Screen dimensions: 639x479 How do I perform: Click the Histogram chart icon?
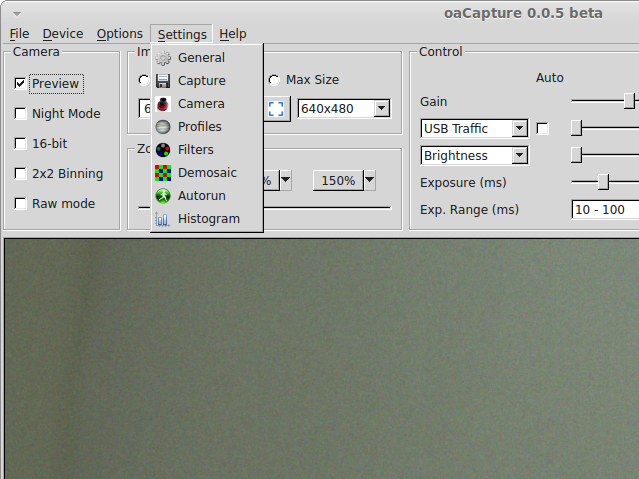[163, 219]
